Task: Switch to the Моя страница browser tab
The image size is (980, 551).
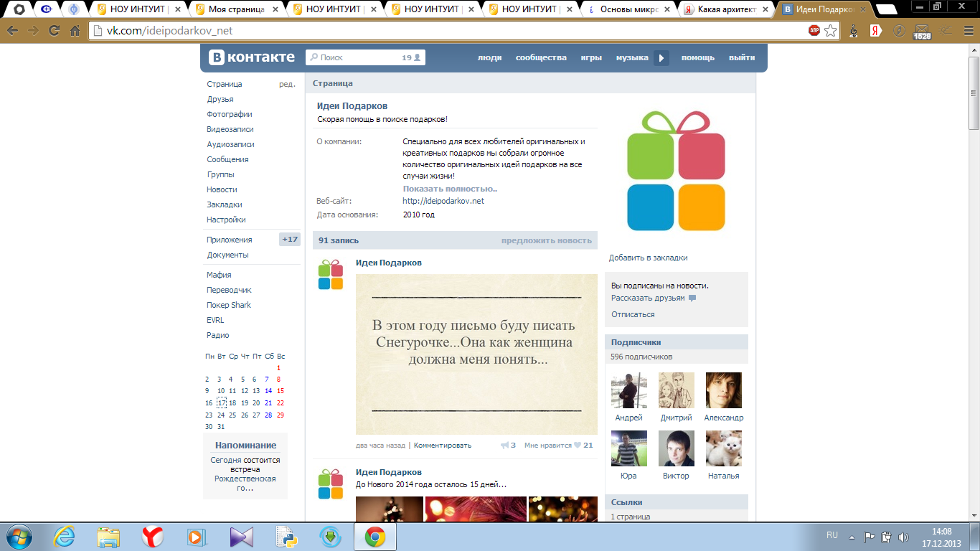Action: pos(237,9)
